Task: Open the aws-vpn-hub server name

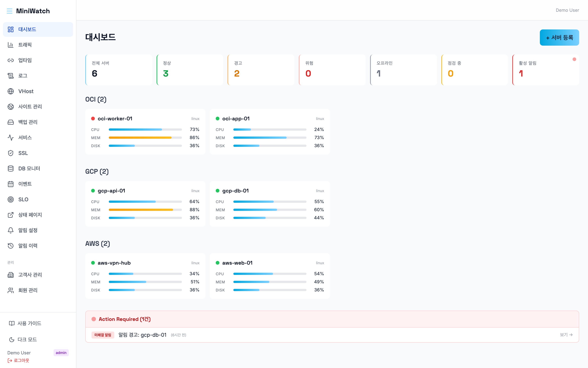Action: (x=114, y=263)
